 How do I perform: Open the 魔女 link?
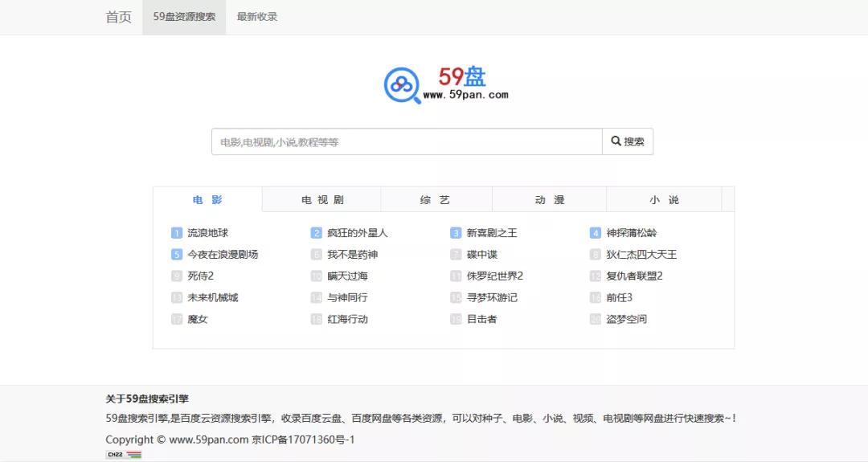pyautogui.click(x=197, y=319)
